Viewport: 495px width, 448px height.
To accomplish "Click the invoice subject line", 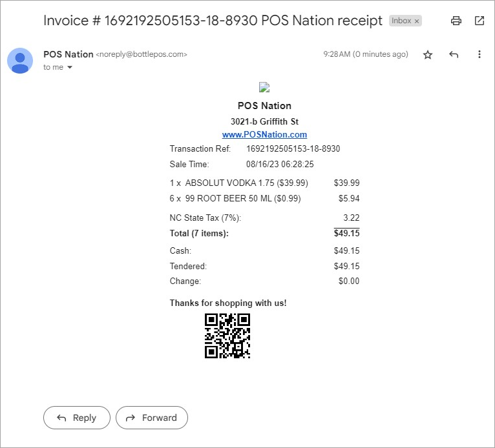I will tap(213, 21).
